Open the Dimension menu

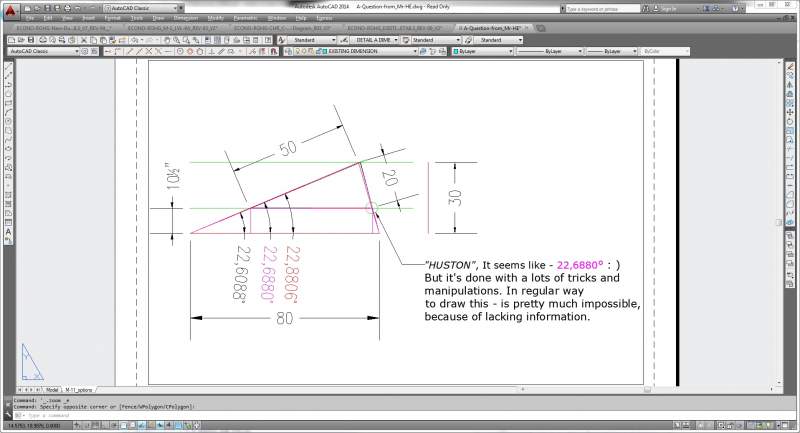[x=185, y=18]
